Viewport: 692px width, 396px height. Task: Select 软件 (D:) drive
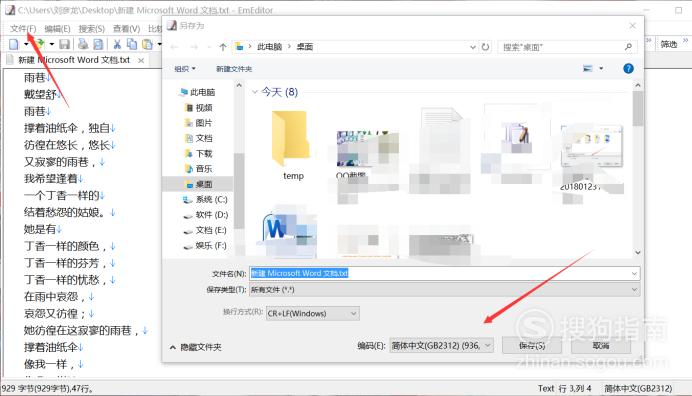pos(206,215)
